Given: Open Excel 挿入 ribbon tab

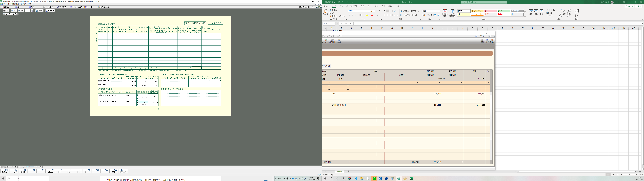Looking at the screenshot, I should [341, 6].
